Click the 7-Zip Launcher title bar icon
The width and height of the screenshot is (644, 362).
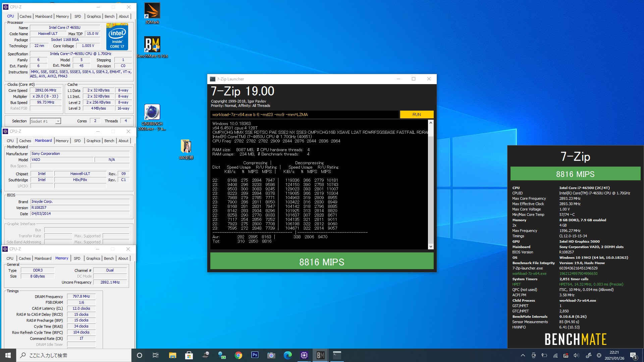pyautogui.click(x=213, y=79)
